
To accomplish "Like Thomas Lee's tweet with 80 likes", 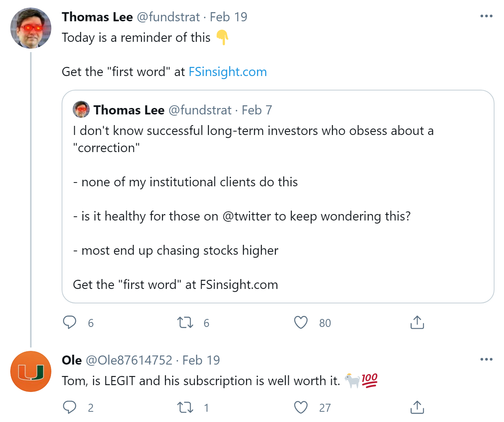I will [301, 322].
